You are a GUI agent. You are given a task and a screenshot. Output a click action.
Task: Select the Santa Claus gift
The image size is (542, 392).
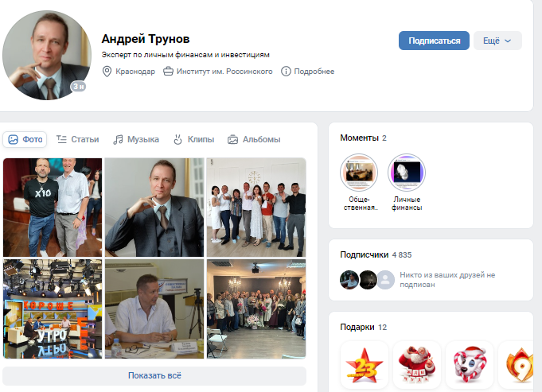tap(417, 365)
